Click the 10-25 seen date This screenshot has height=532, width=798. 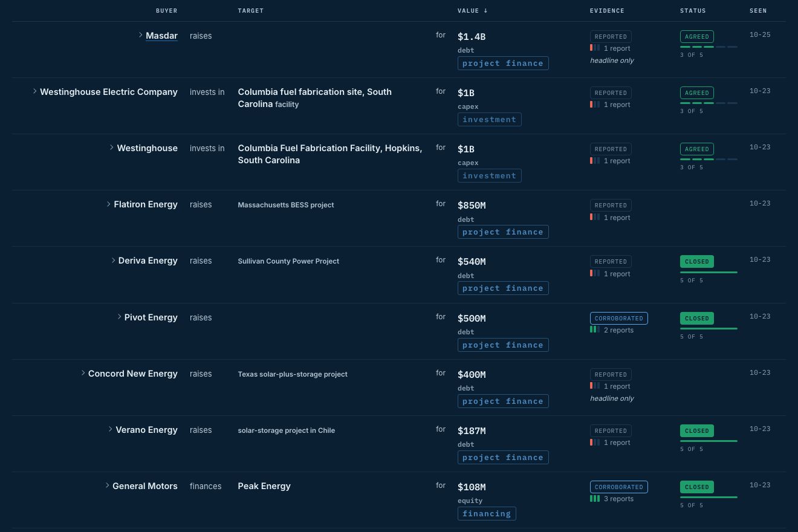click(760, 35)
